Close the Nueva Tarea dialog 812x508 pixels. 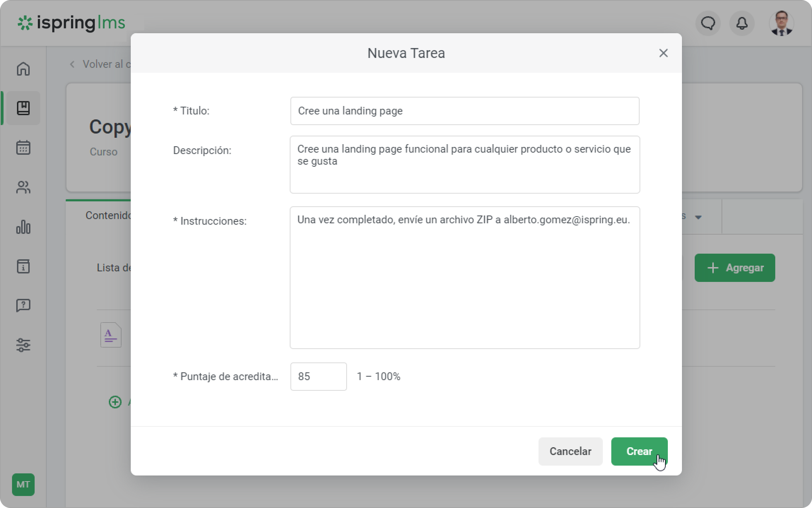tap(663, 53)
